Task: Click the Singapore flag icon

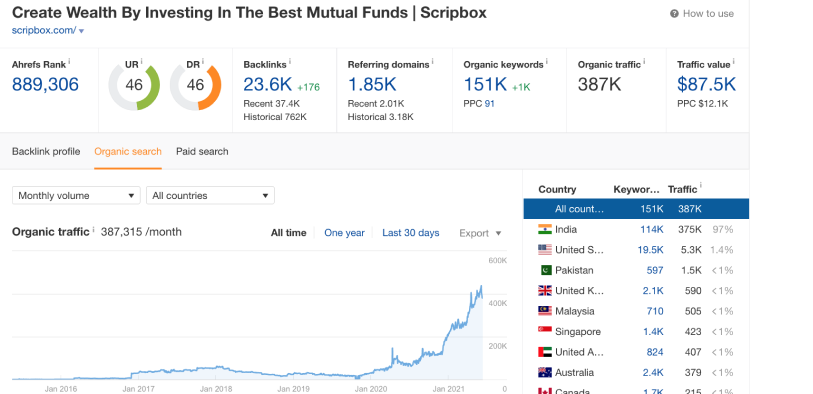Action: click(x=545, y=331)
